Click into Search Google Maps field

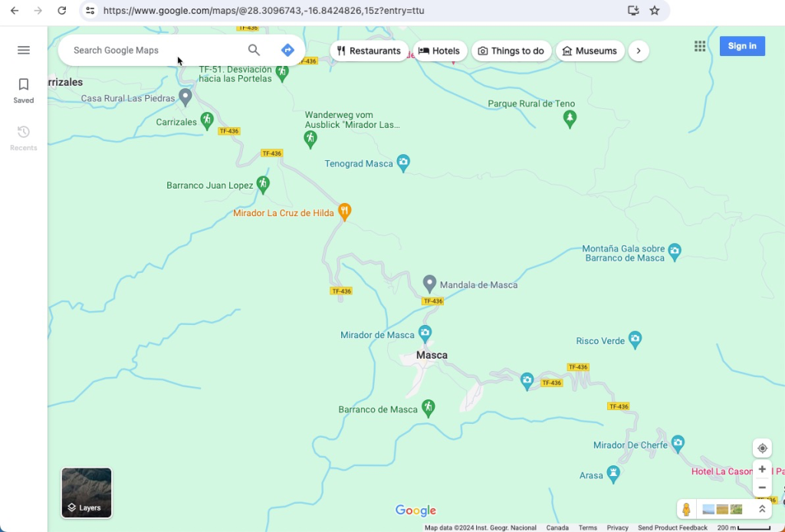pyautogui.click(x=153, y=51)
